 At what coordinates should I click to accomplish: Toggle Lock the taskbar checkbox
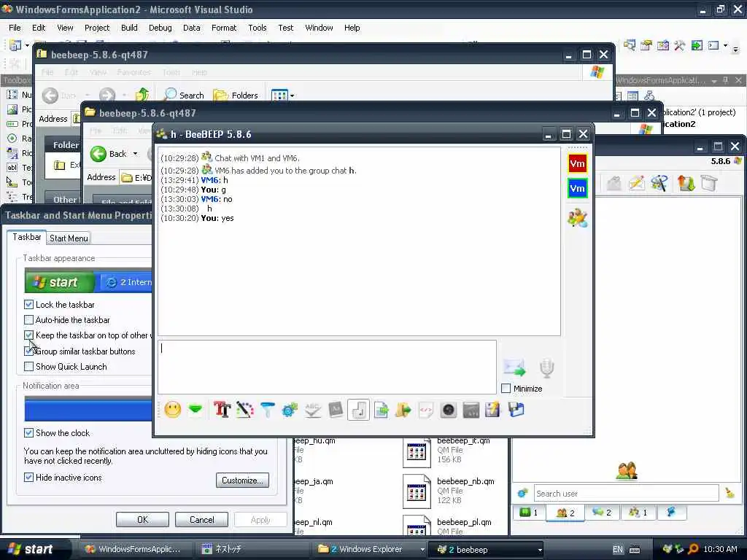28,304
